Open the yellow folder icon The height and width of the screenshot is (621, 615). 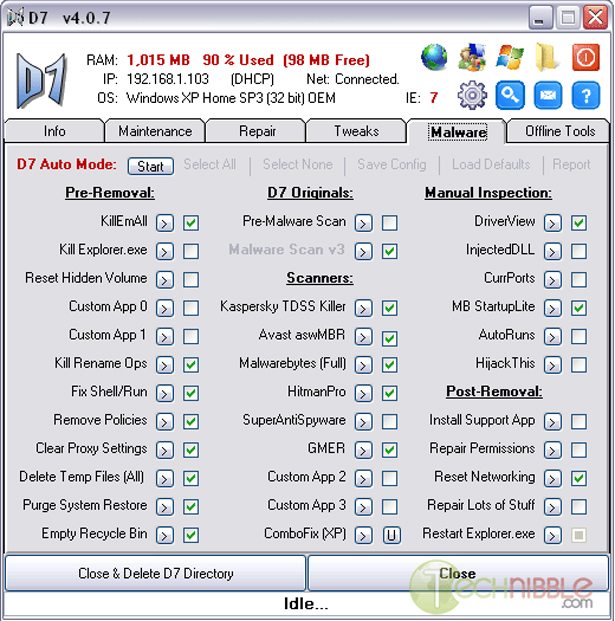pyautogui.click(x=547, y=58)
